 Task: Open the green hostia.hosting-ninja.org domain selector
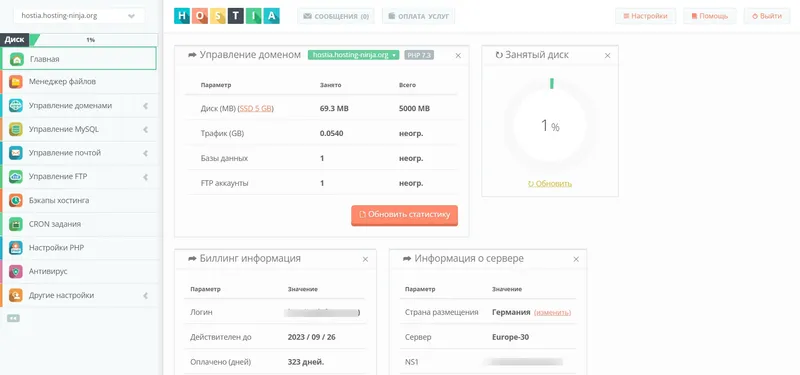(x=355, y=55)
